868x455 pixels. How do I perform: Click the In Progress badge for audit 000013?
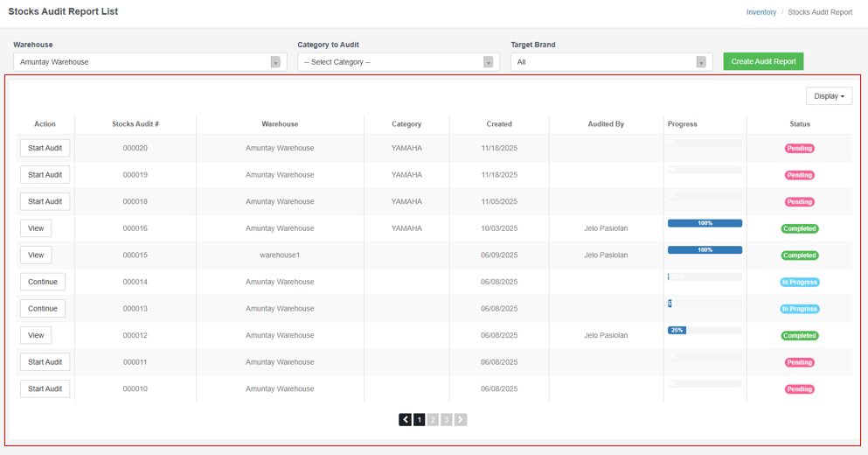[799, 309]
